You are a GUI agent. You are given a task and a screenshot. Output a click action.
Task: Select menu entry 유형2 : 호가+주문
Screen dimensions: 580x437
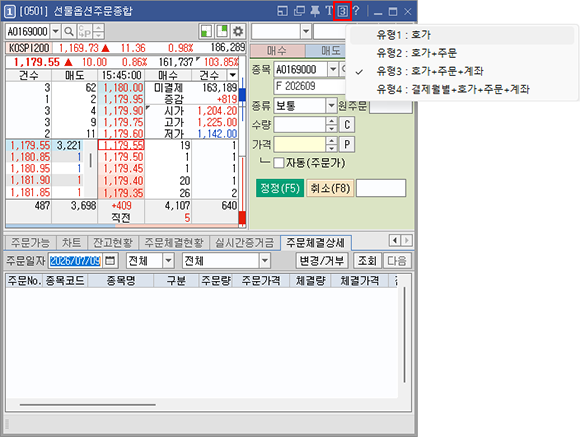[x=417, y=53]
